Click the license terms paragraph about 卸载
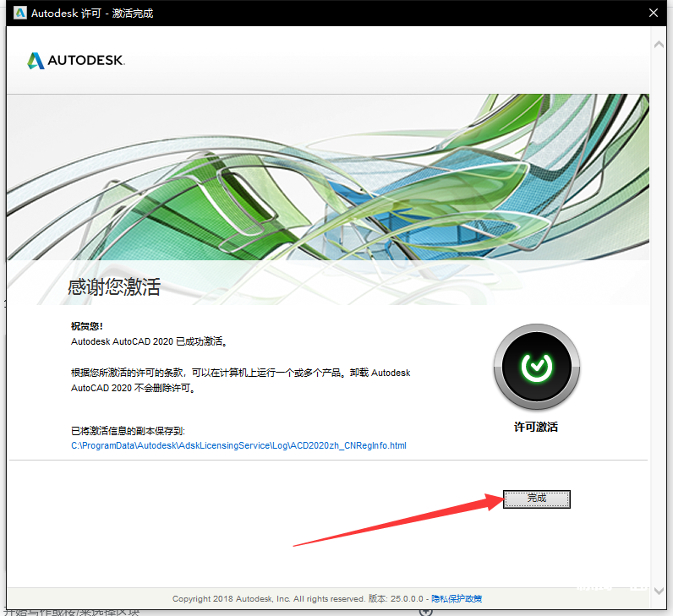Screen dimensions: 673x616 (x=240, y=379)
